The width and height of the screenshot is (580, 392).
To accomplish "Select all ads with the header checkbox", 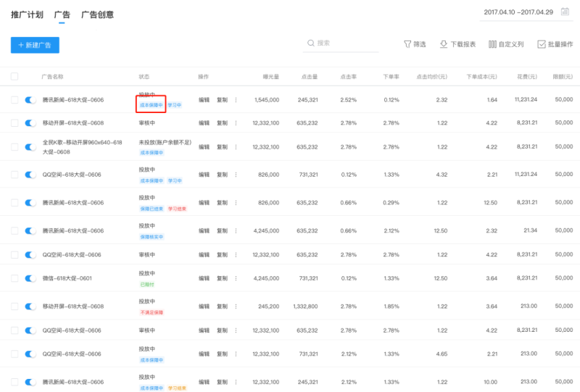I will (x=14, y=77).
